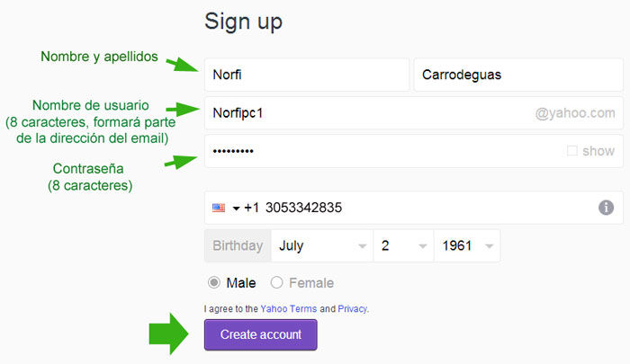Select the Female radio button

tap(277, 282)
